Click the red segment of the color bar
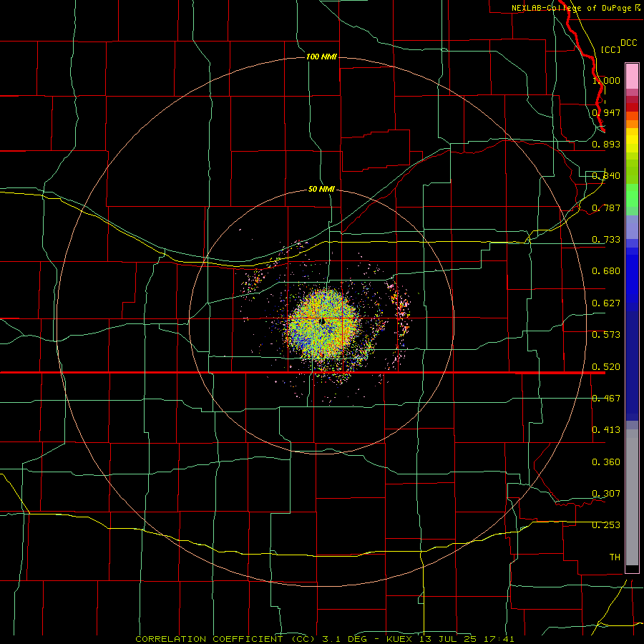This screenshot has height=644, width=644. (x=632, y=107)
